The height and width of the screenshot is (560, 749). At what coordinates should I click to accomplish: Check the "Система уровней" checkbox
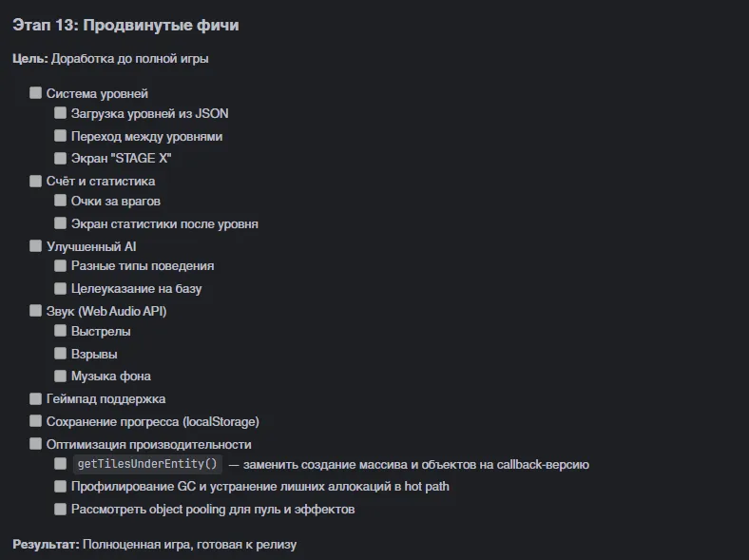point(36,93)
